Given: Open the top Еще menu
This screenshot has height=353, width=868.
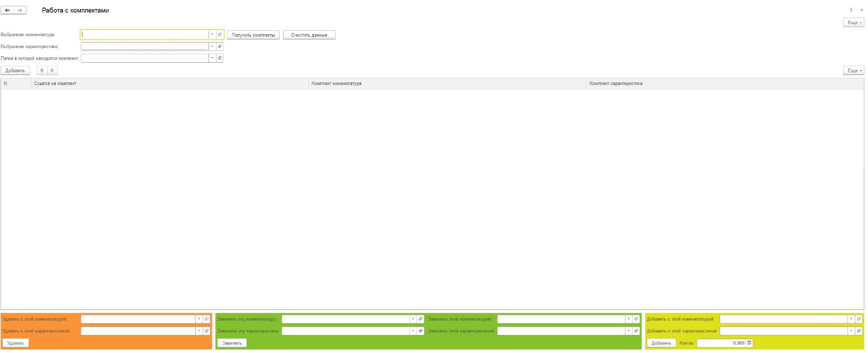Looking at the screenshot, I should pos(853,22).
